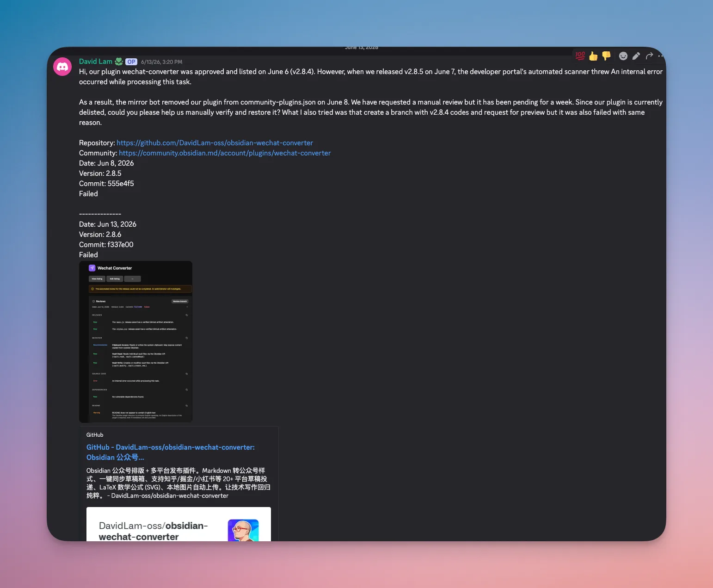Select the text "Commit: 555e4f5"
The image size is (713, 588).
pos(106,184)
